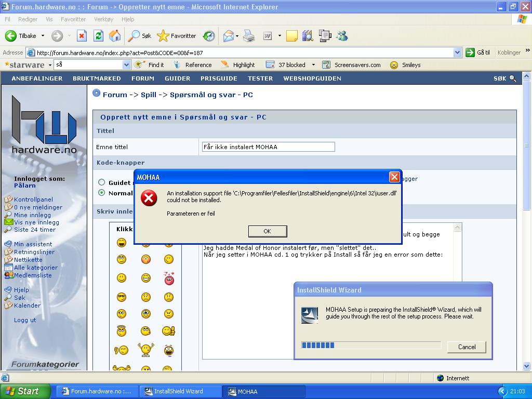Print the page with printer icon
The width and height of the screenshot is (532, 399).
point(249,36)
